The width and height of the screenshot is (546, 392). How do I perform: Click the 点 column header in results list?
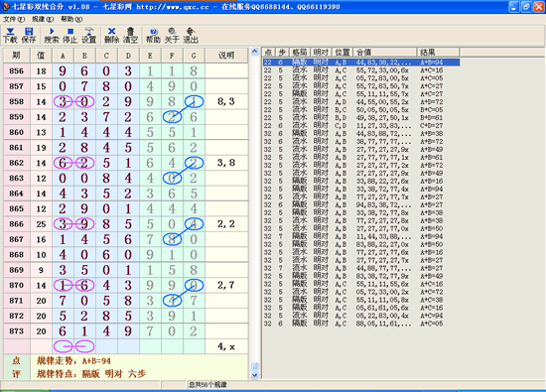(x=268, y=53)
